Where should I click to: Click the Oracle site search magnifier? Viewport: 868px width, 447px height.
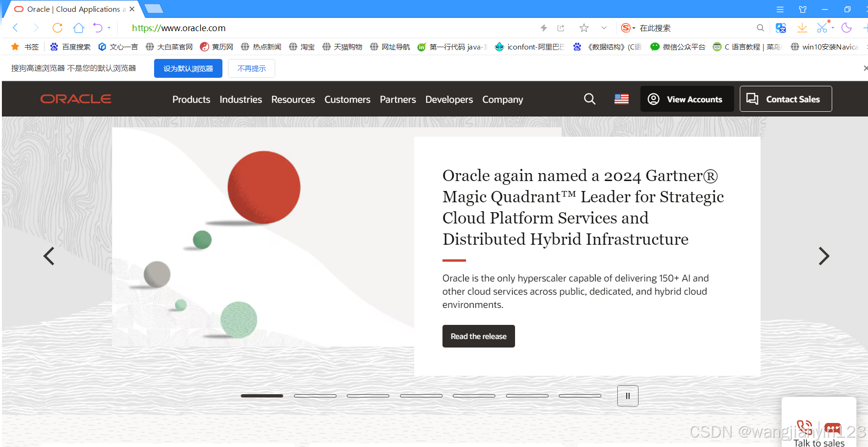tap(590, 99)
